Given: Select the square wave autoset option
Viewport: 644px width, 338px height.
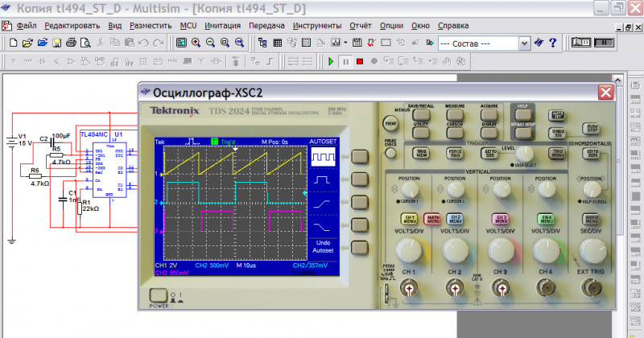Looking at the screenshot, I should click(x=323, y=156).
